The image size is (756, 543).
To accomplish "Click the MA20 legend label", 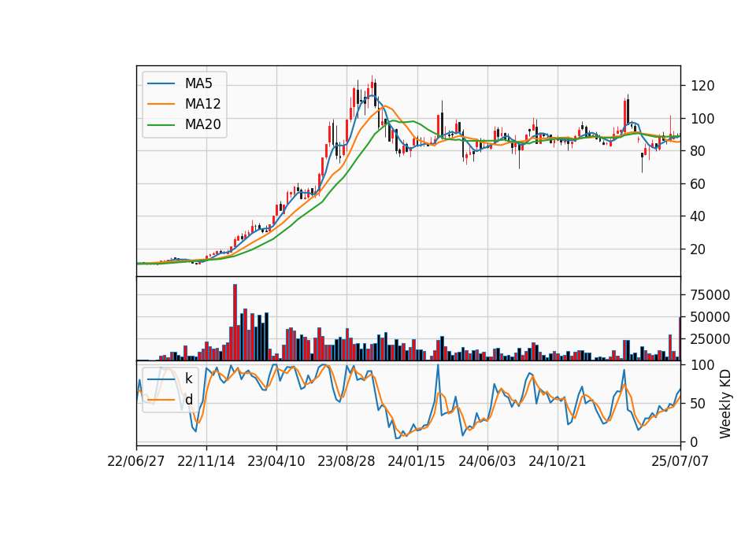I will (x=202, y=125).
